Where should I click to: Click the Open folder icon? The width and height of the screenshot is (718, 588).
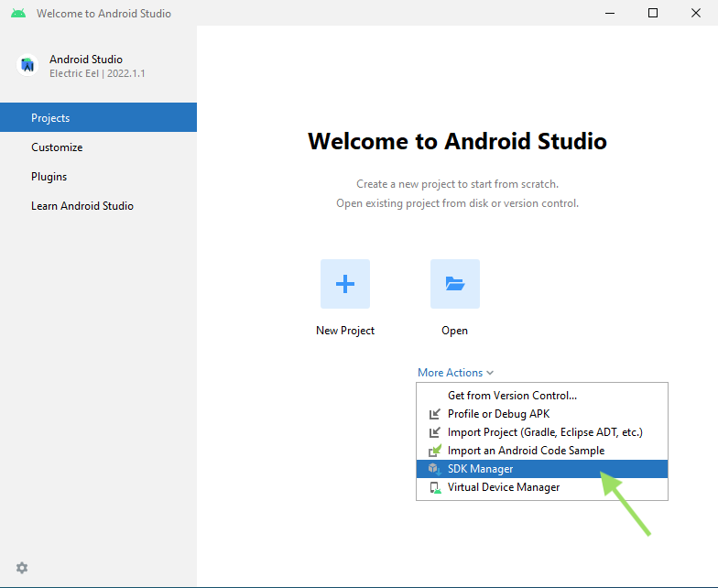(x=454, y=284)
